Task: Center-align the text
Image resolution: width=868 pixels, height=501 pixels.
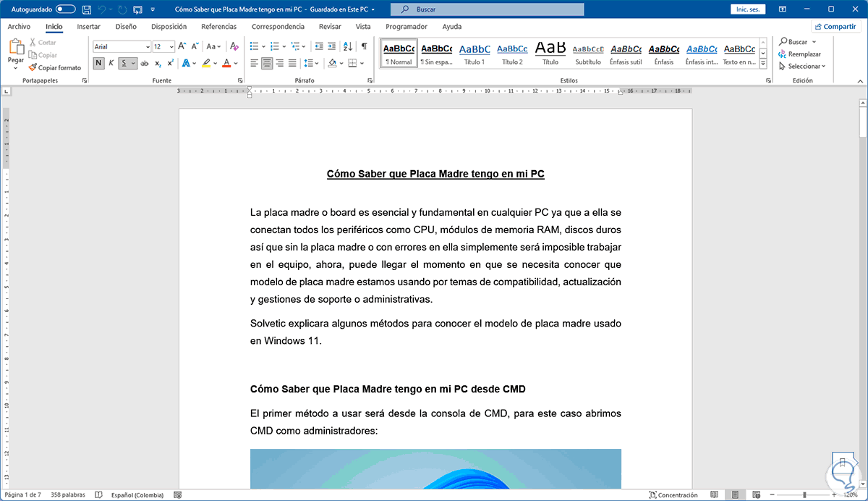Action: [267, 64]
